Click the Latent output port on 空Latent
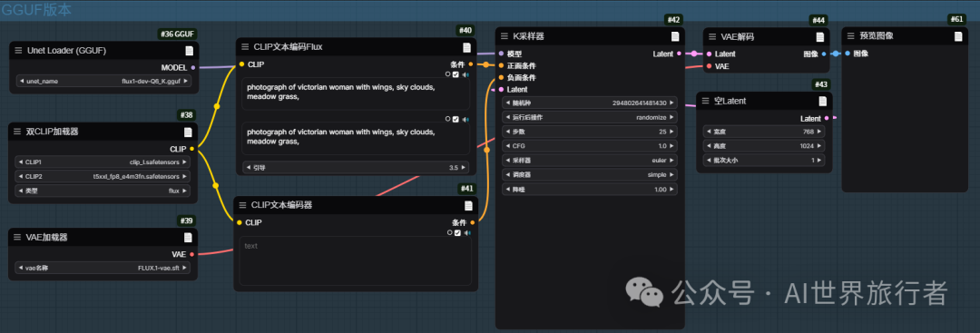The height and width of the screenshot is (333, 980). [827, 118]
